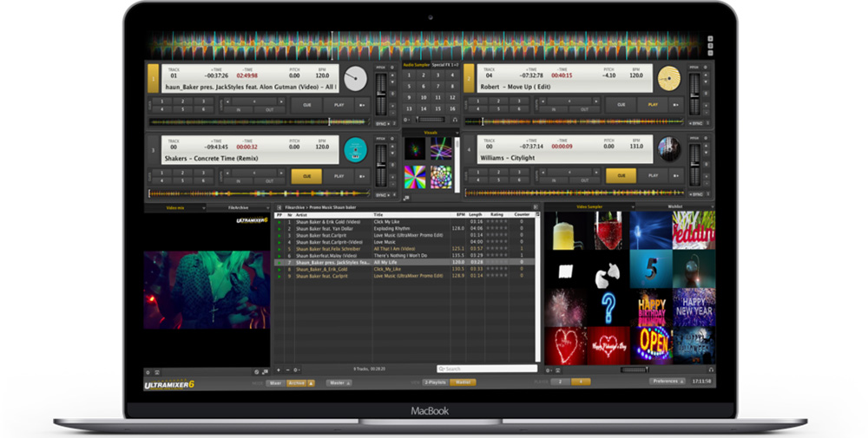868x438 pixels.
Task: Toggle SYNC on deck 4
Action: (x=696, y=194)
